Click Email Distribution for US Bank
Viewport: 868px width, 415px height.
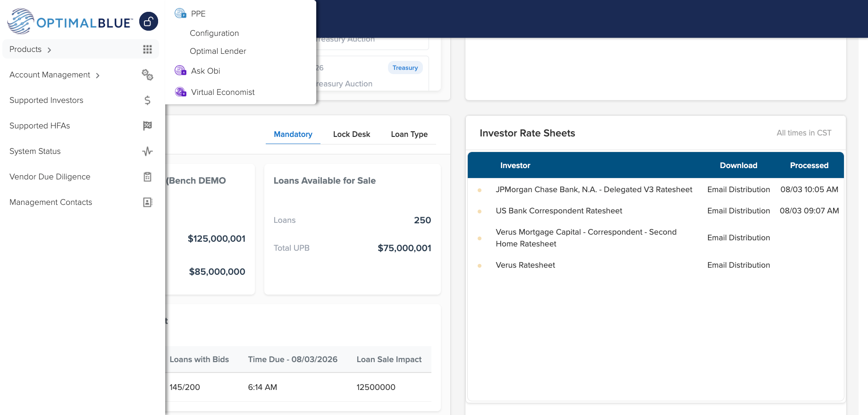click(739, 211)
